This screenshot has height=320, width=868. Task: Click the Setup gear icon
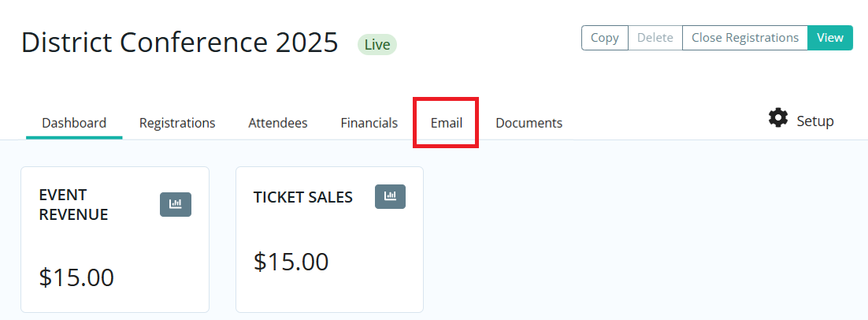[778, 119]
